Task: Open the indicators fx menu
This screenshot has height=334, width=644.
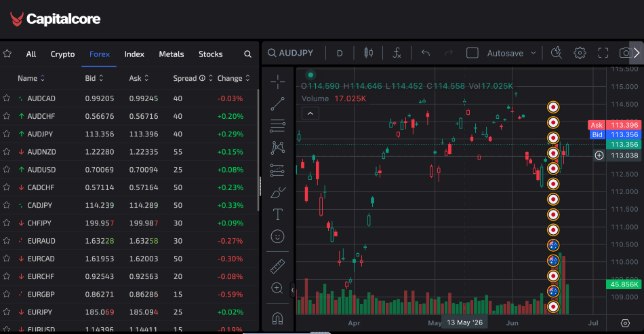Action: click(397, 53)
